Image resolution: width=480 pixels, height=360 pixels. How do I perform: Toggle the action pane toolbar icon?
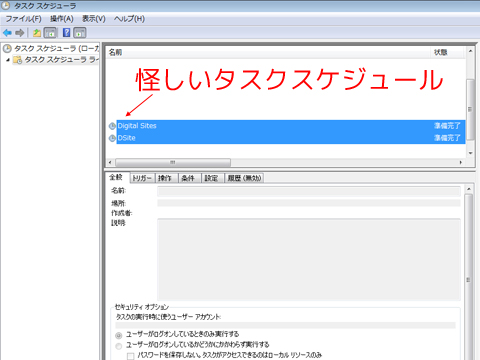click(80, 33)
